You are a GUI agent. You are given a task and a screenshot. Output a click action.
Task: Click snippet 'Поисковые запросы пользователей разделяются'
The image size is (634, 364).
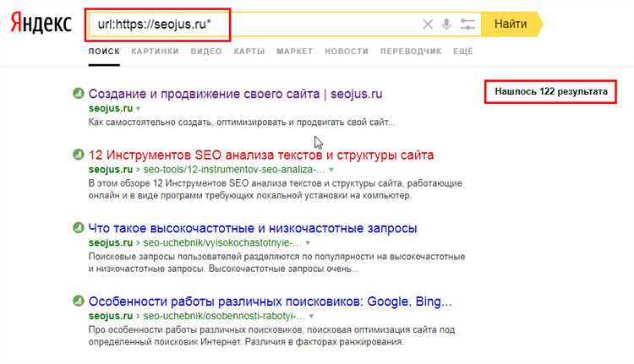point(277,262)
